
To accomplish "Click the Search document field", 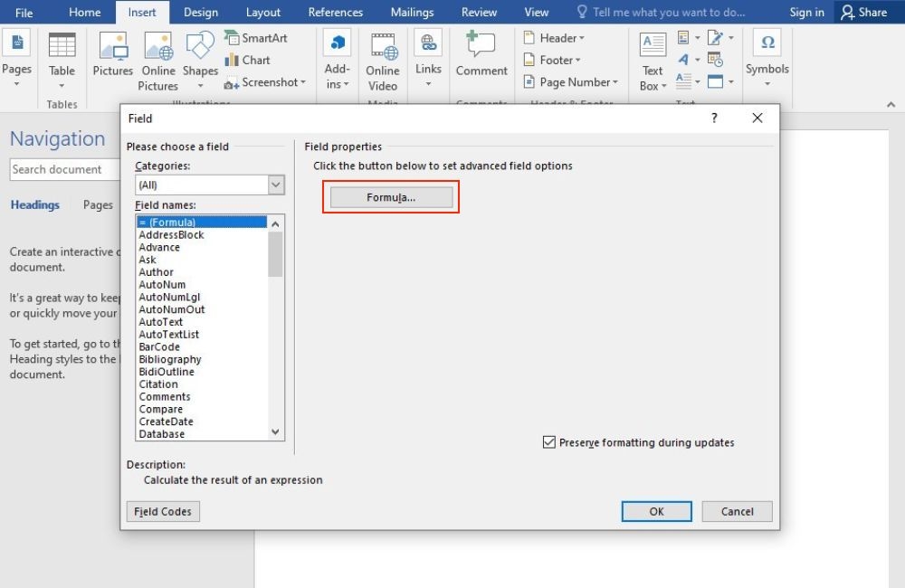I will point(64,170).
